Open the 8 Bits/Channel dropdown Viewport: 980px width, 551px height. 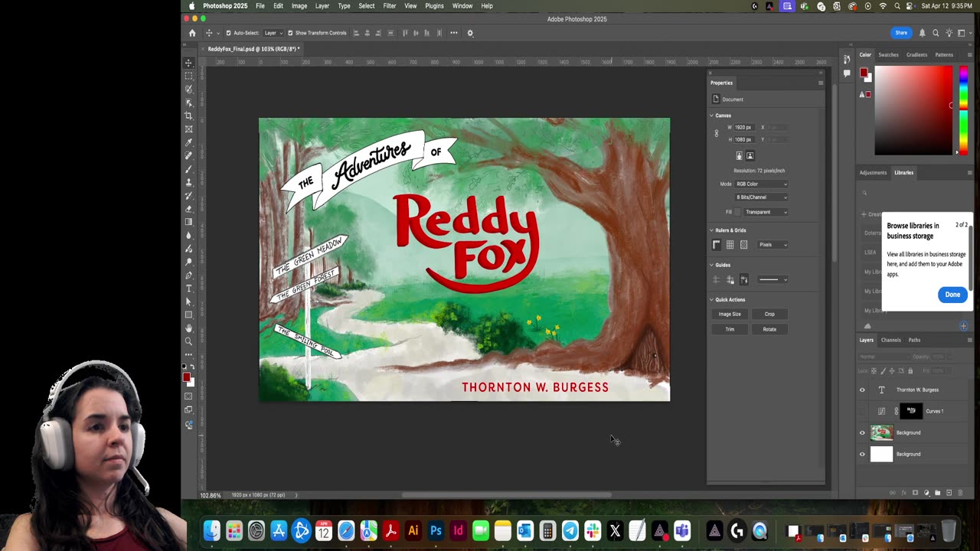coord(762,197)
